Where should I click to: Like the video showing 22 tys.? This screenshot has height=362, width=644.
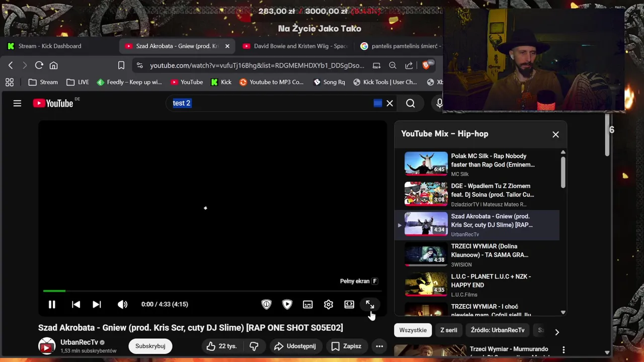tap(222, 346)
